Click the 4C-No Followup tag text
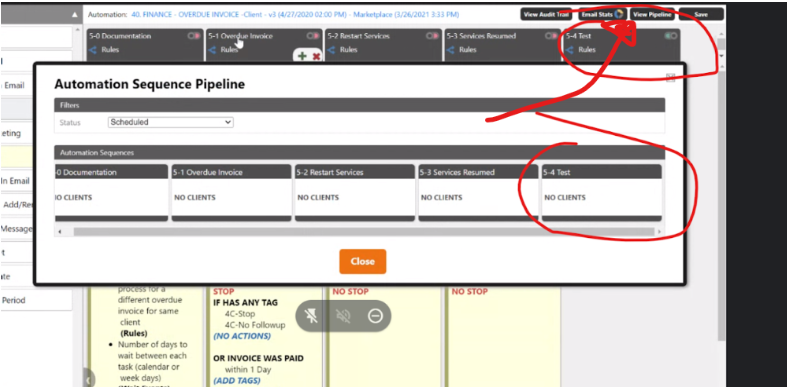Viewport: 787px width, 390px height. (255, 325)
